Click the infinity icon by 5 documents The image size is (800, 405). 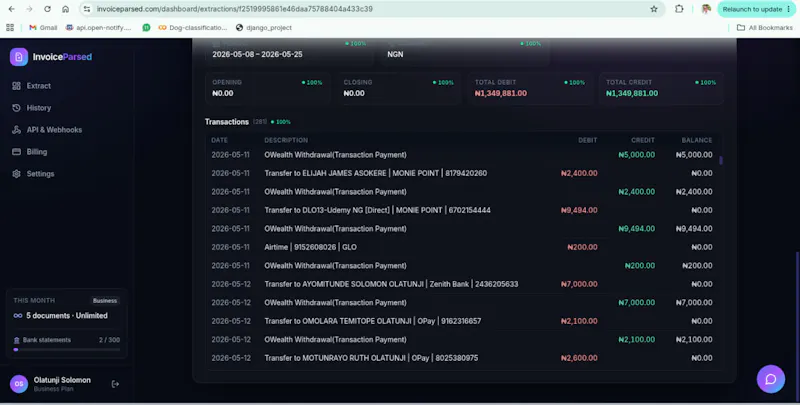click(x=18, y=316)
